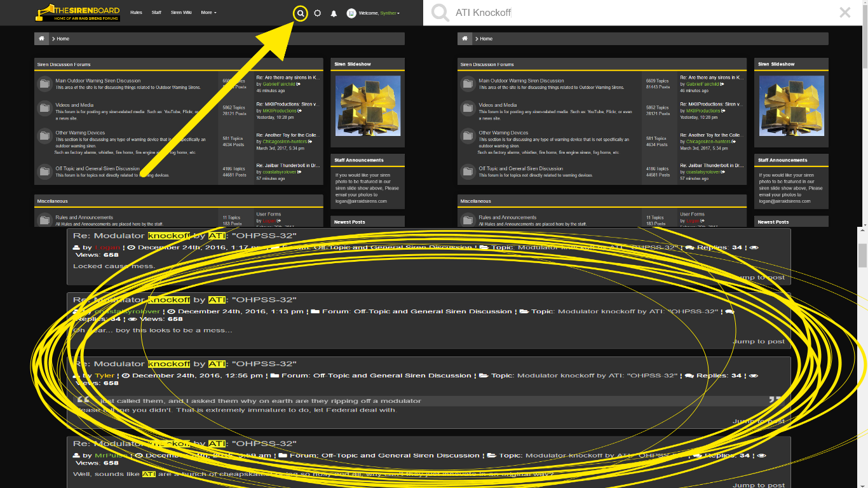This screenshot has width=868, height=488.
Task: Open the search magnifier icon in the navigation bar
Action: 301,13
